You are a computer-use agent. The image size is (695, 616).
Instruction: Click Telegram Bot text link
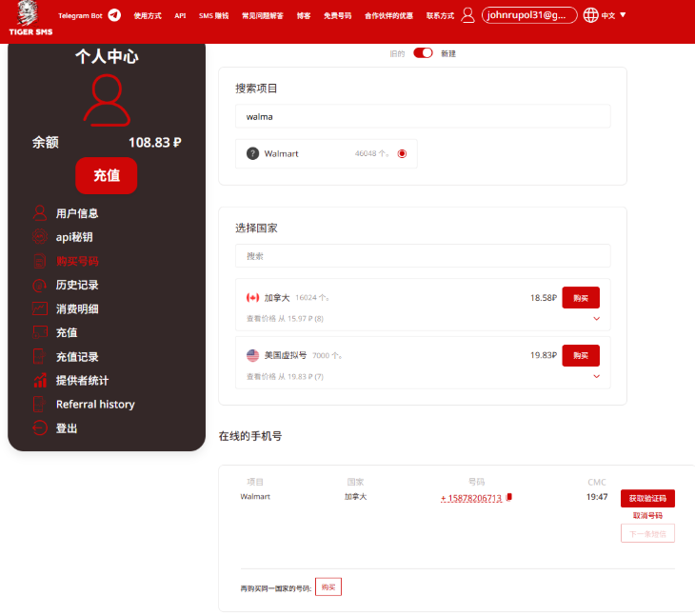coord(80,16)
